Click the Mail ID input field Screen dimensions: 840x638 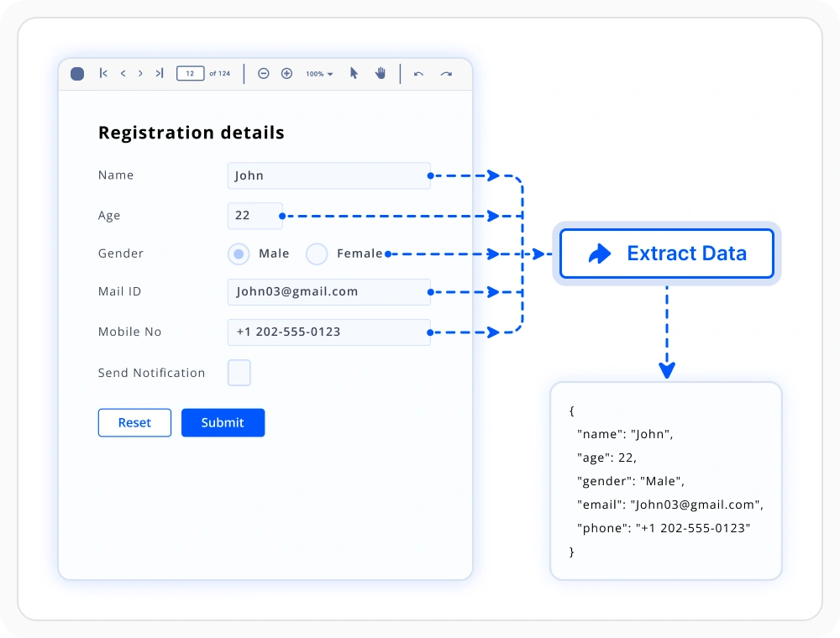tap(329, 291)
